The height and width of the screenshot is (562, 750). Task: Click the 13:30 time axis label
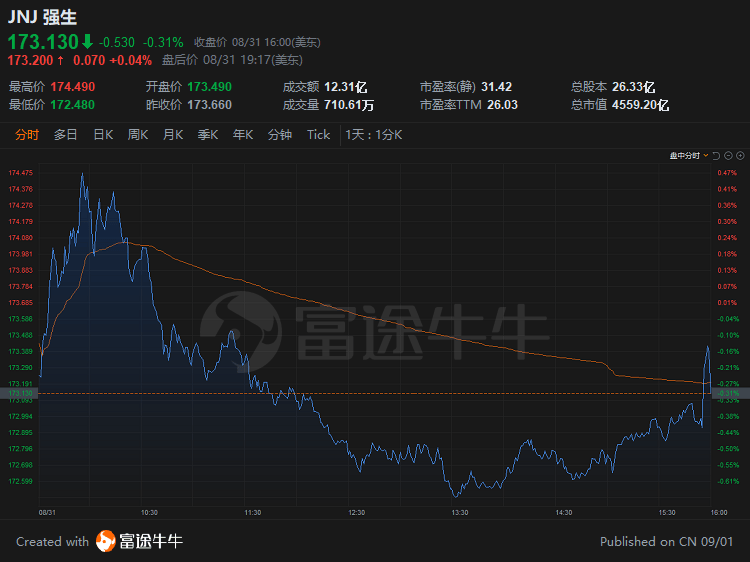tap(460, 512)
